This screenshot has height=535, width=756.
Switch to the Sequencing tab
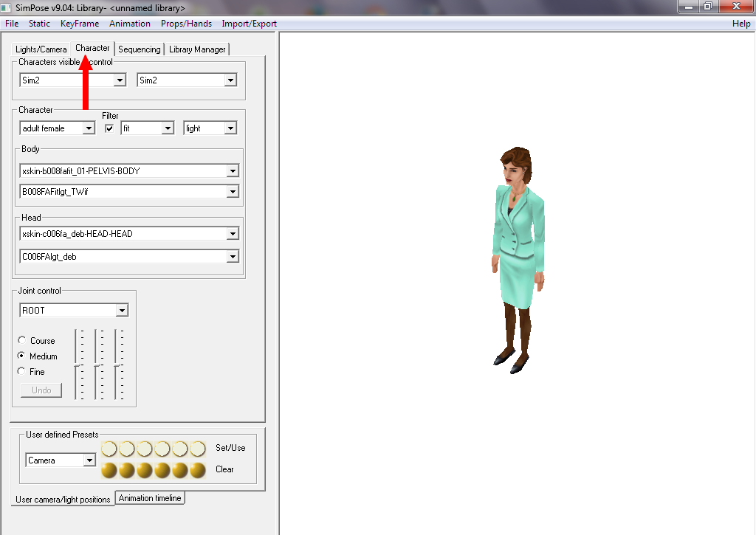pyautogui.click(x=139, y=49)
